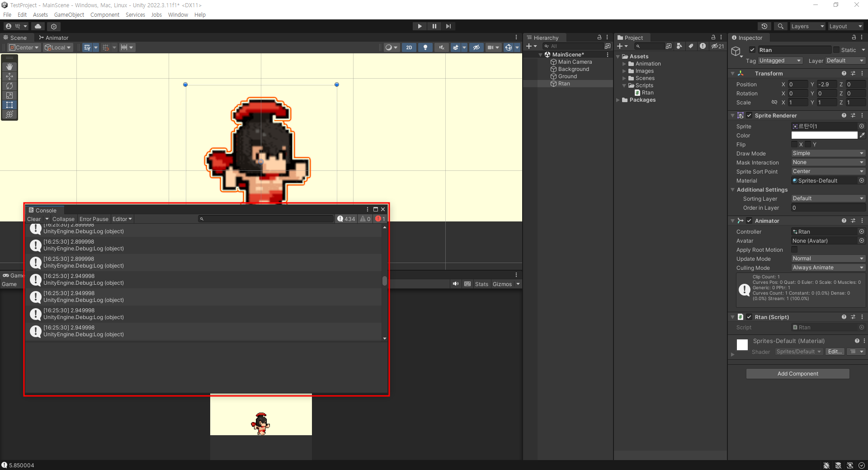The image size is (868, 470).
Task: Enable Sprite Renderer Flip X checkbox
Action: 794,145
